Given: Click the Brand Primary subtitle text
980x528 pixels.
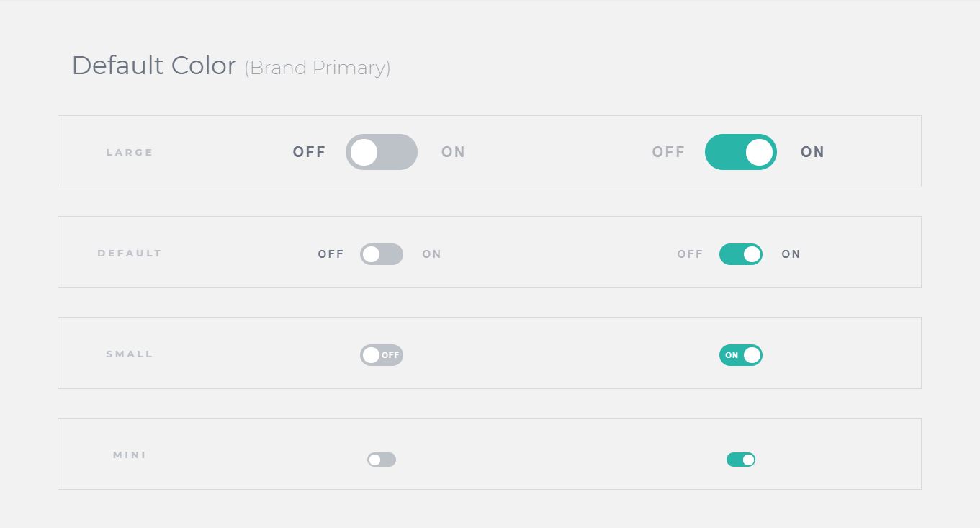Looking at the screenshot, I should 318,68.
